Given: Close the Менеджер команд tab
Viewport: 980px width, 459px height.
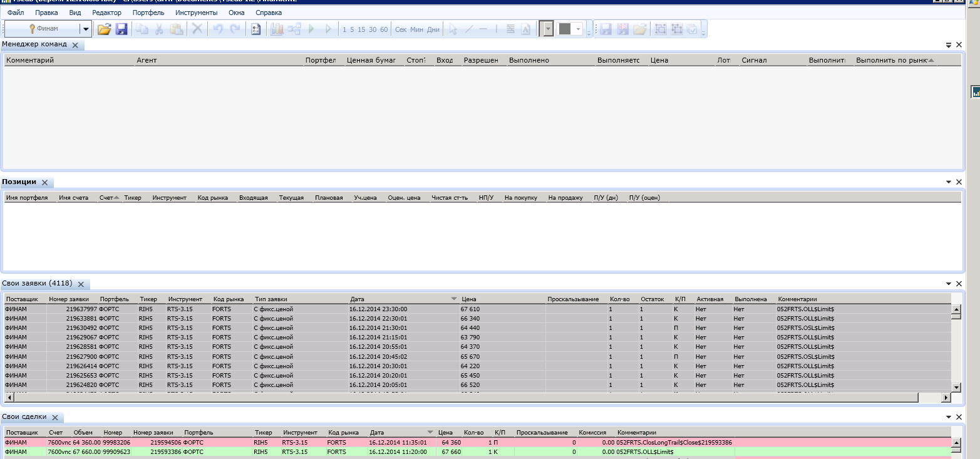Looking at the screenshot, I should 75,45.
